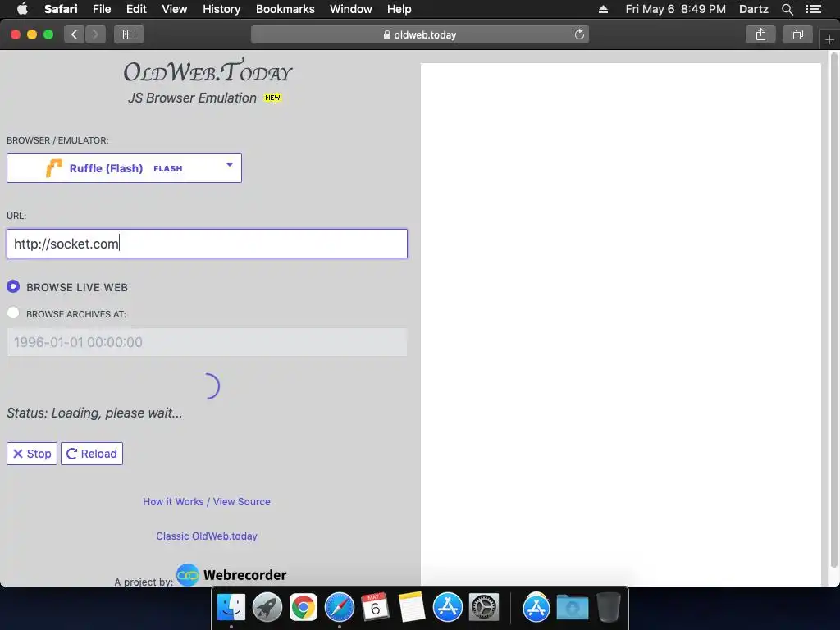Click the Dartz user name in menu bar
Viewport: 840px width, 630px height.
tap(753, 9)
